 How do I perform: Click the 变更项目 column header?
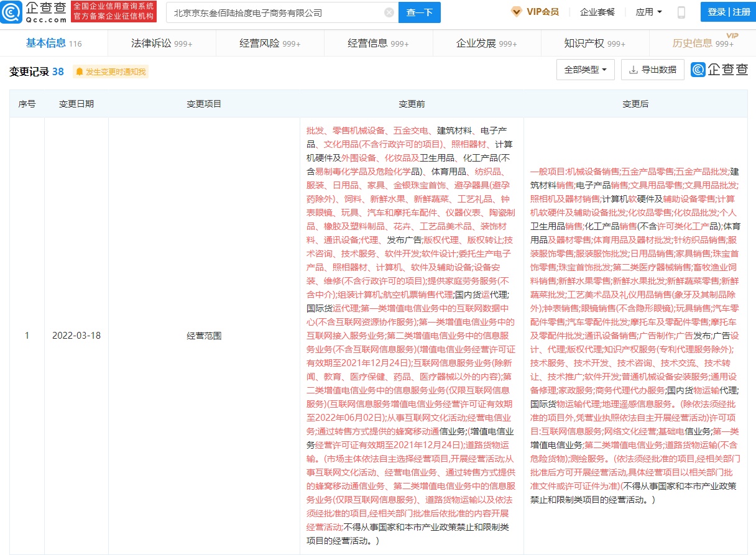pyautogui.click(x=204, y=104)
